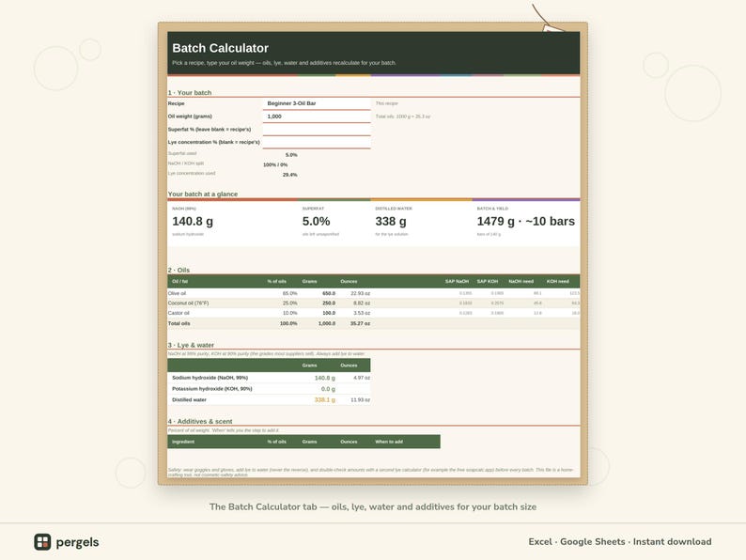
Task: Click the Olive oil grams cell 650.0
Action: 329,293
